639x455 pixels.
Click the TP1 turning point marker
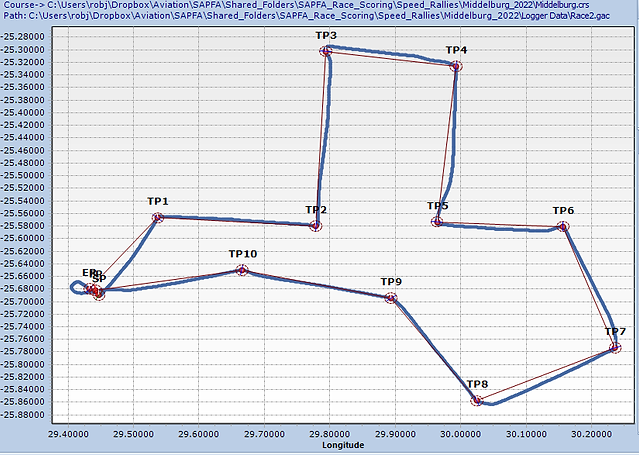(158, 217)
